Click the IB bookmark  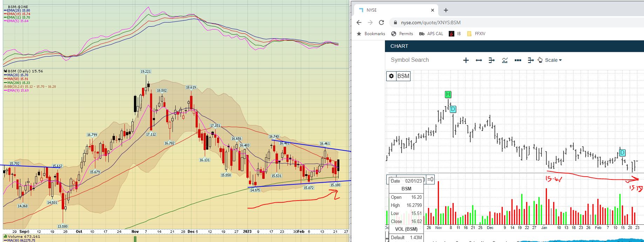click(455, 34)
